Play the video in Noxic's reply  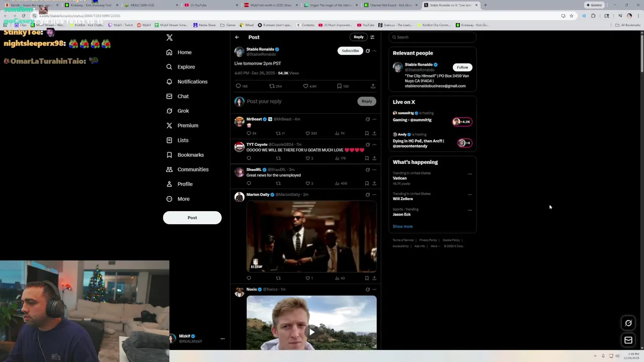click(x=312, y=332)
